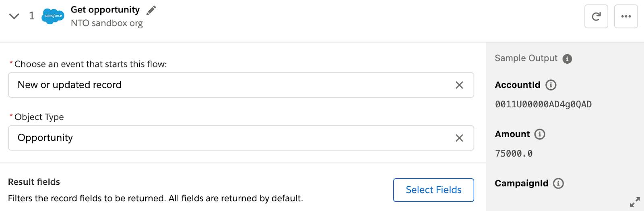Select the AccountId sample value

pos(543,104)
